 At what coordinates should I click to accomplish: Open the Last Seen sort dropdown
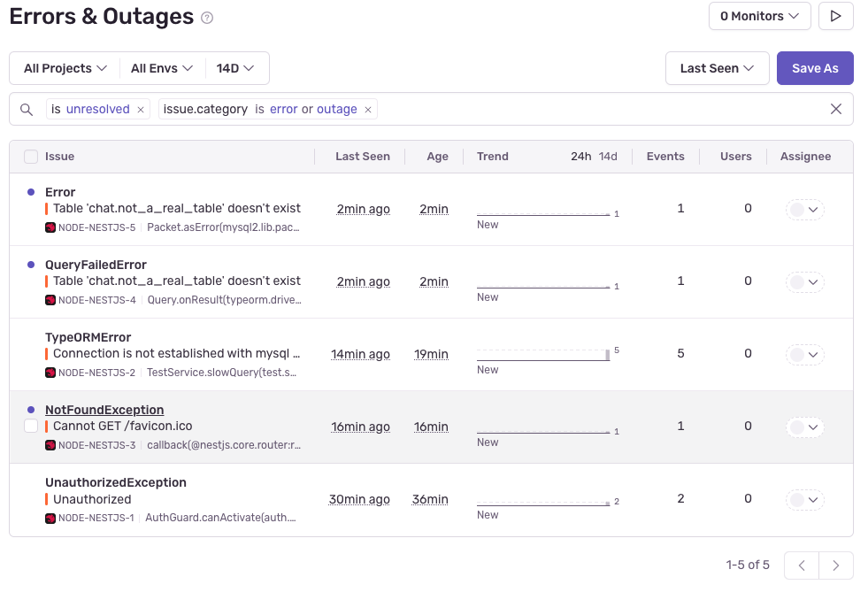717,68
